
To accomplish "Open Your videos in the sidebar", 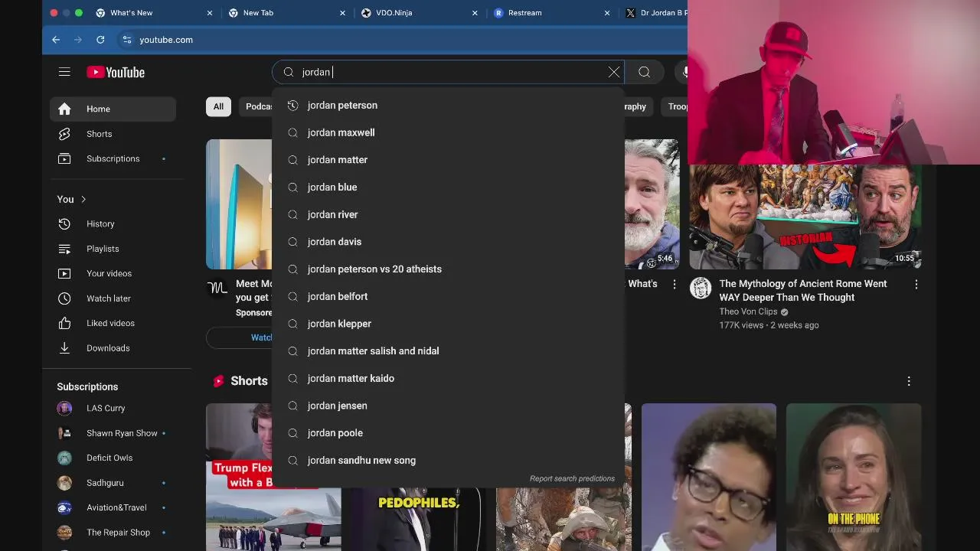I will (113, 273).
